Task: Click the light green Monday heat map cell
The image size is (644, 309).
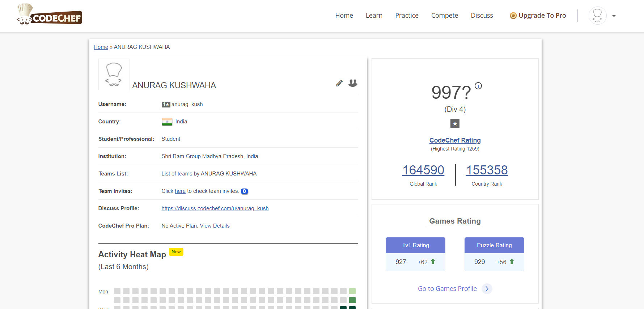Action: point(352,291)
